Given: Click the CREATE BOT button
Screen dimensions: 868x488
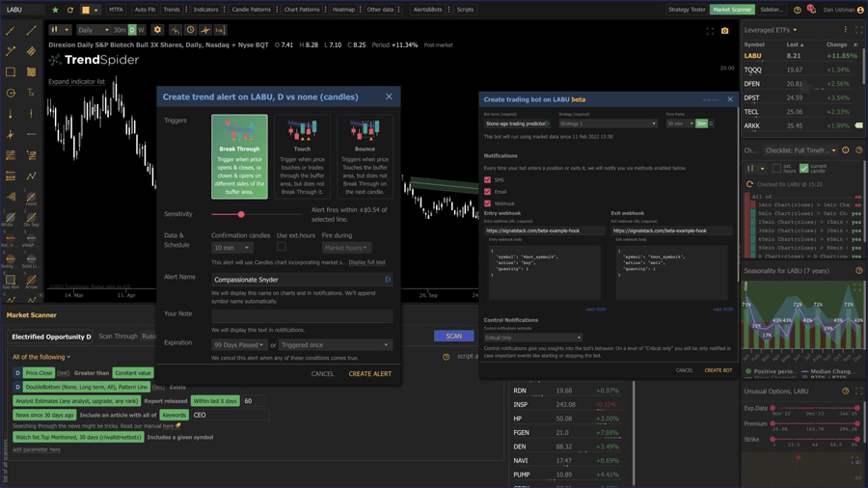Looking at the screenshot, I should [718, 370].
